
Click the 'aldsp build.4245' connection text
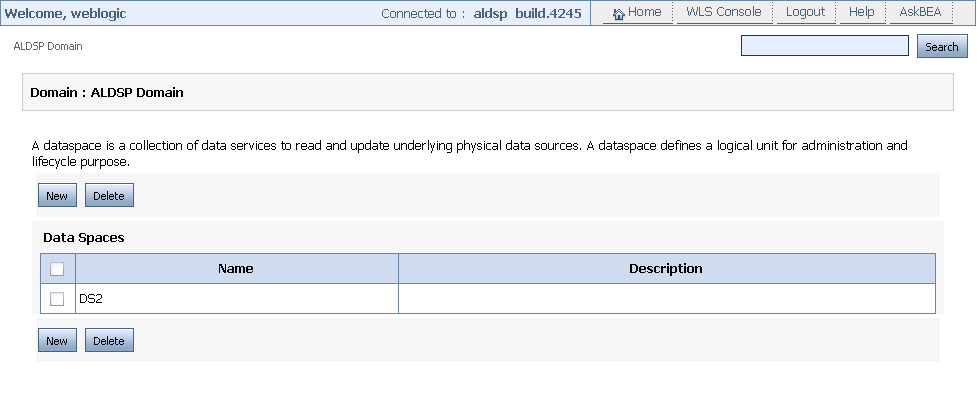tap(527, 13)
